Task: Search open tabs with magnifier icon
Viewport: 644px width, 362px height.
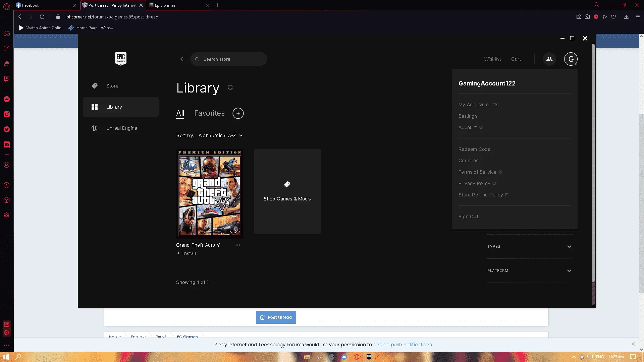Action: coord(597,5)
